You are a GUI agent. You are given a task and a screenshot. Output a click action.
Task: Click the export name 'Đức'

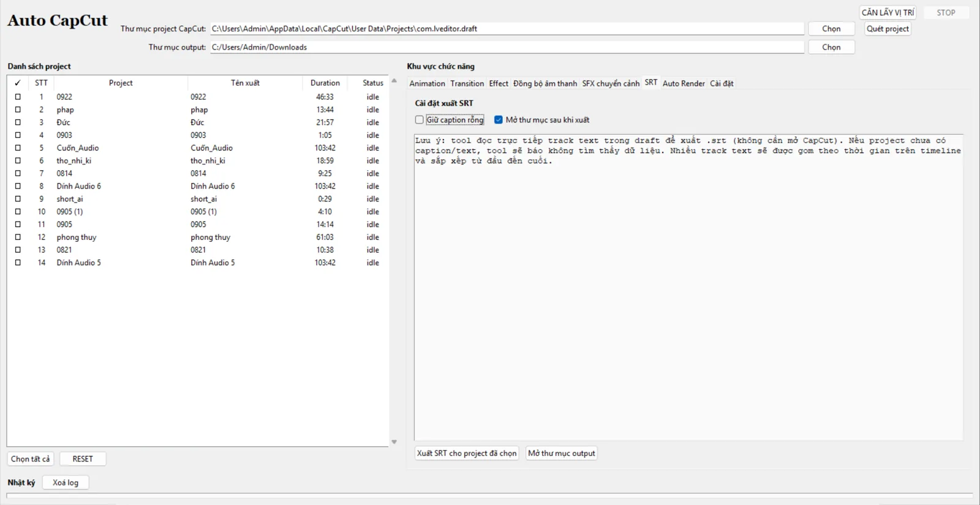pyautogui.click(x=197, y=122)
